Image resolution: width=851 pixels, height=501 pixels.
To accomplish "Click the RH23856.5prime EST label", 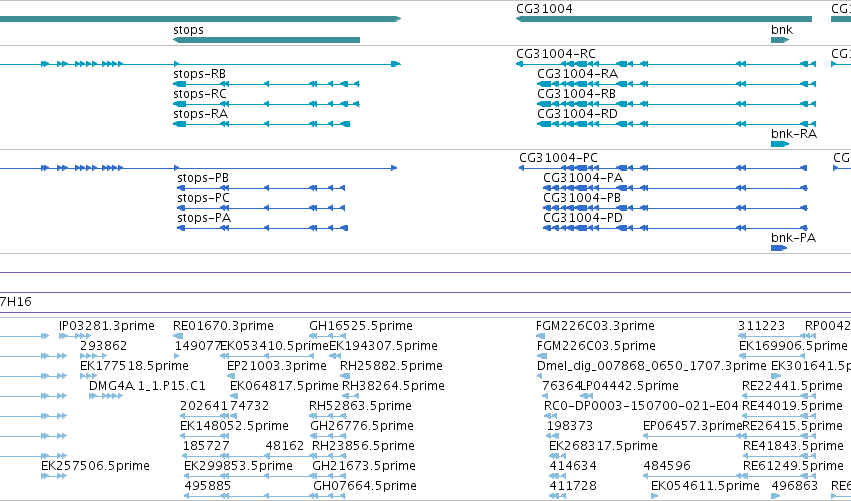I will (363, 446).
